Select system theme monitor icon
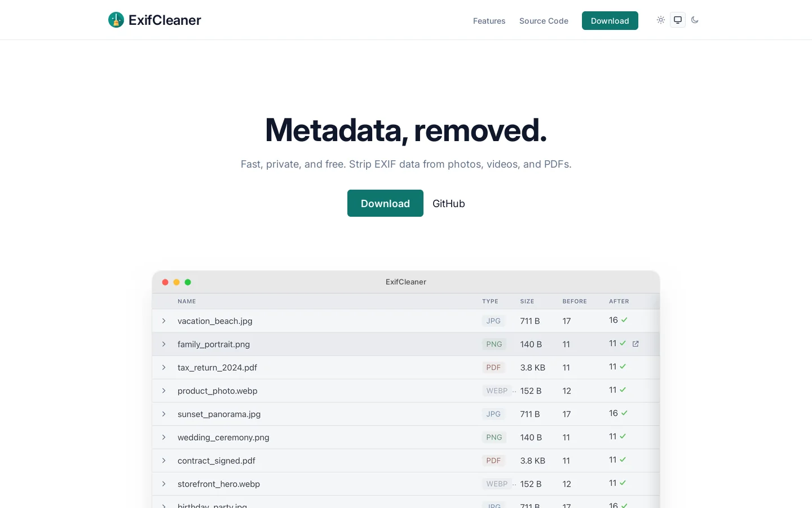 point(678,20)
